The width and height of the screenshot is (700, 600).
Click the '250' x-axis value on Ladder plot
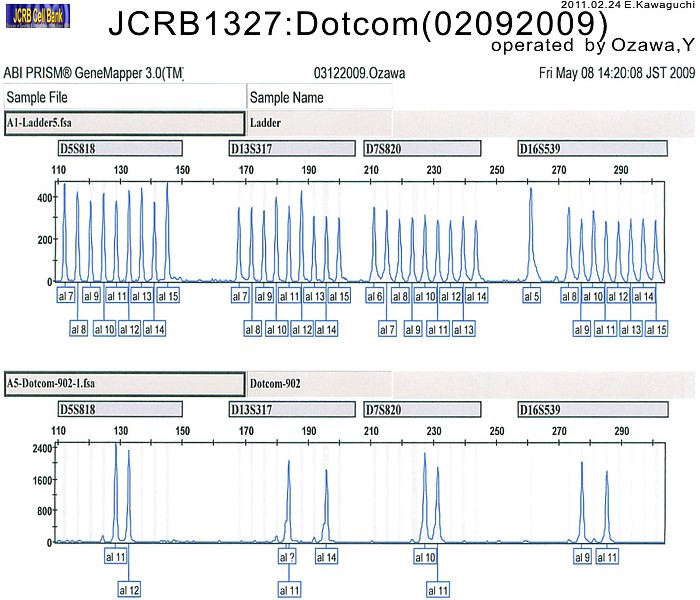[x=497, y=170]
